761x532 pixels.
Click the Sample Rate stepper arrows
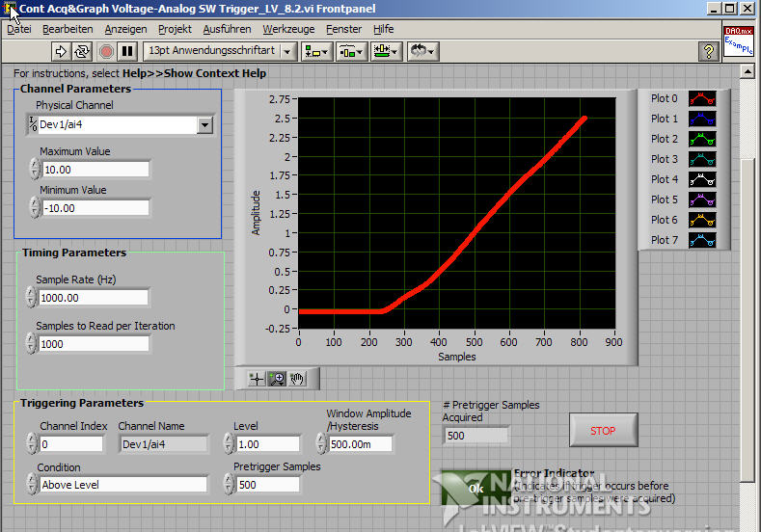tap(31, 297)
